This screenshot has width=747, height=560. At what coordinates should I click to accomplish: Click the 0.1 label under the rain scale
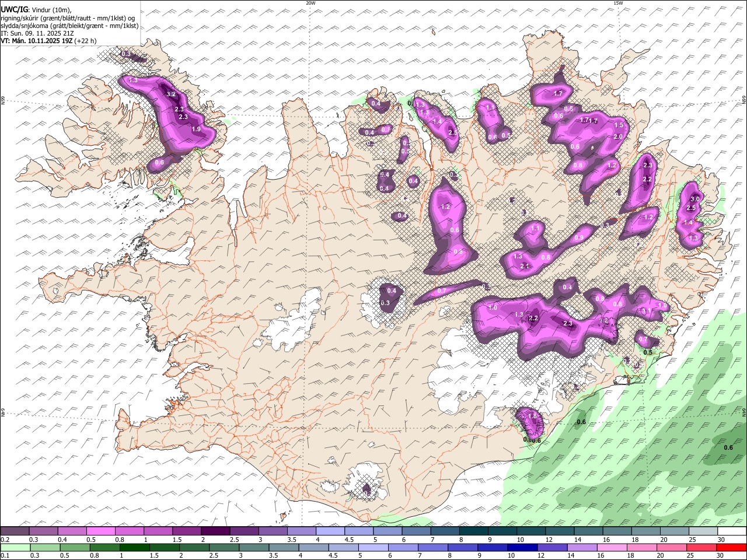coord(5,556)
